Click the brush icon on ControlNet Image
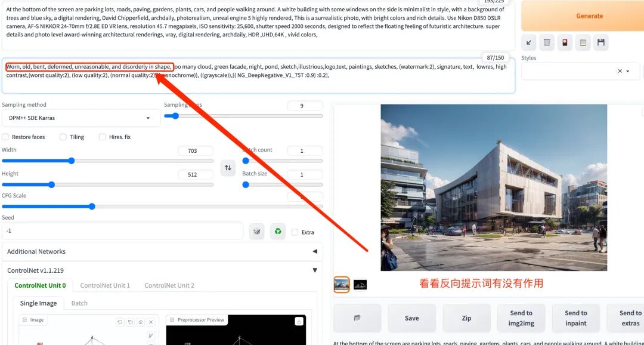Image resolution: width=644 pixels, height=345 pixels. pos(151,335)
